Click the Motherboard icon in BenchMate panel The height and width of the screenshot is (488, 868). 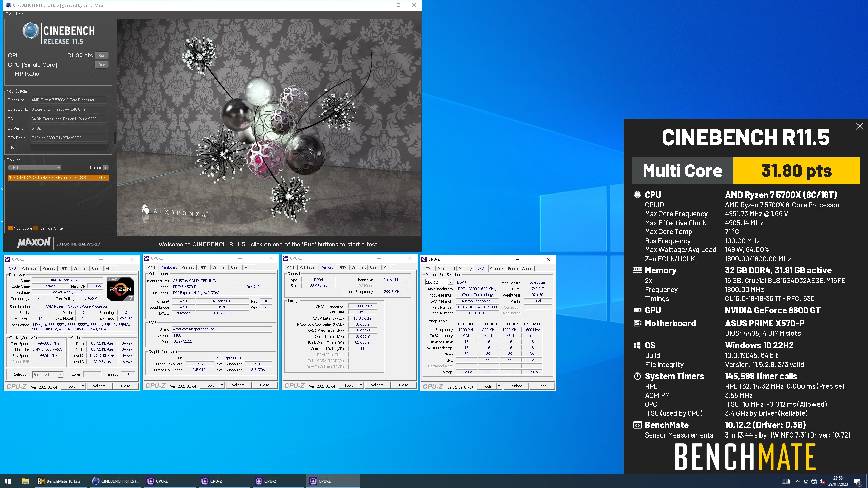click(x=637, y=323)
